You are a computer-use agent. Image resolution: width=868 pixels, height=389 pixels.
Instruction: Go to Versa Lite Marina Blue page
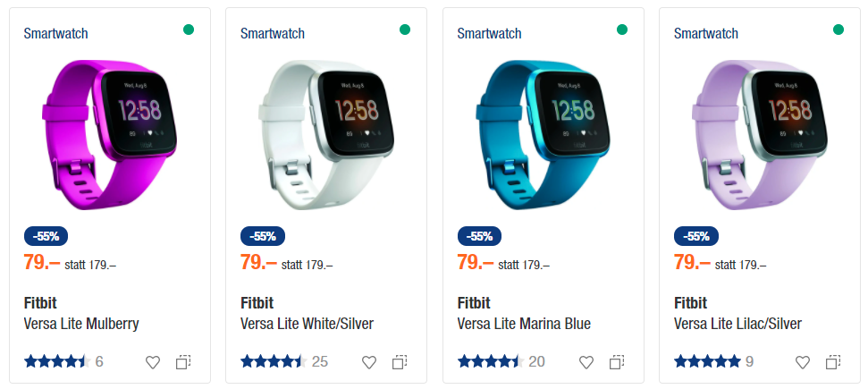pos(524,324)
